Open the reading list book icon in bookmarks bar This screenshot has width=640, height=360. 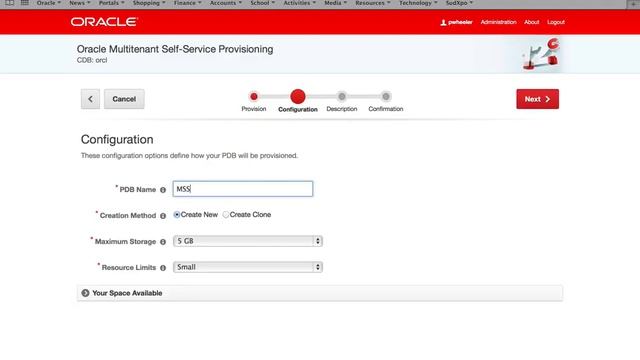[9, 3]
